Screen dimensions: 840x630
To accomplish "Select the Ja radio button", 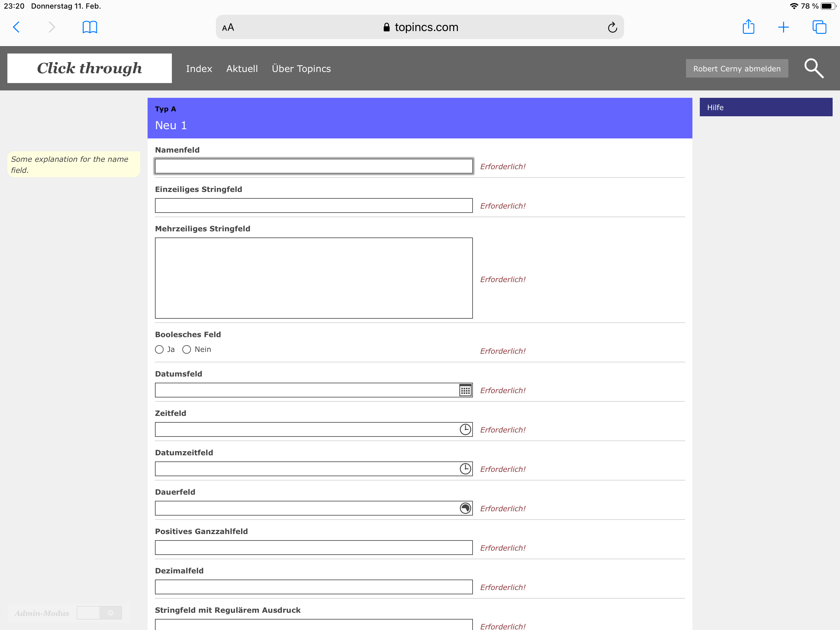I will click(160, 349).
